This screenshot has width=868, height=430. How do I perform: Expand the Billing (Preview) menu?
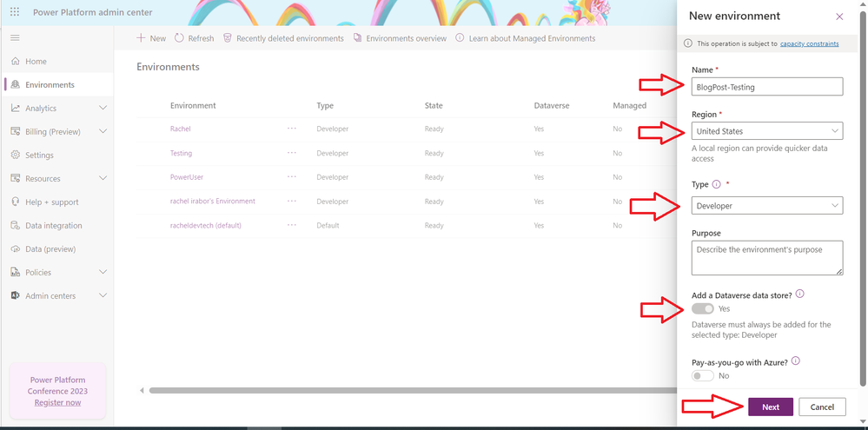point(103,132)
